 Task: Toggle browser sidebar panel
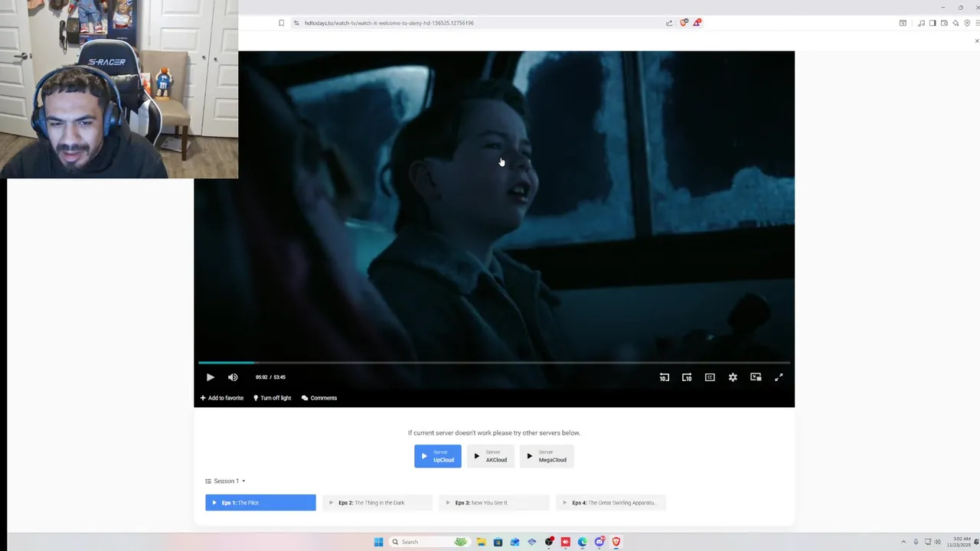pos(933,23)
